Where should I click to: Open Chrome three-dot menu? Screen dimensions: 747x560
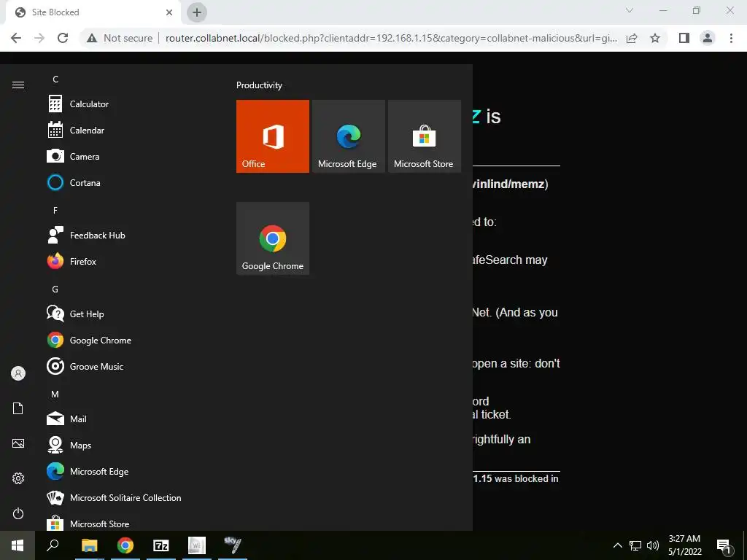point(731,38)
